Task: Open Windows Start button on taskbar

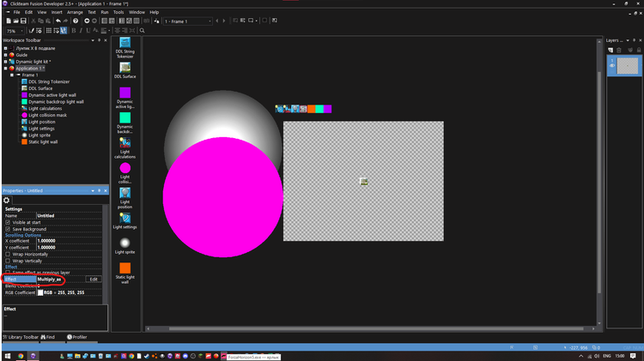Action: tap(8, 356)
